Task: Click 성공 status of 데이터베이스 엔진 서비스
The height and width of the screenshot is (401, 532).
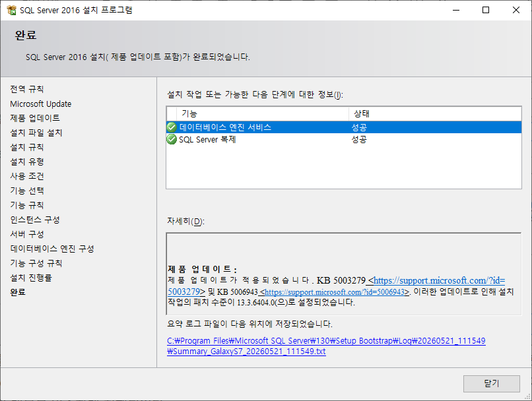Action: 359,127
